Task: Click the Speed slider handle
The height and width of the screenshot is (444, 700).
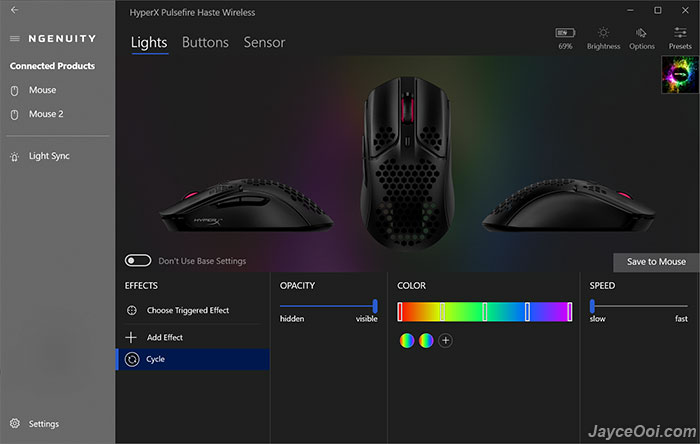Action: (592, 306)
